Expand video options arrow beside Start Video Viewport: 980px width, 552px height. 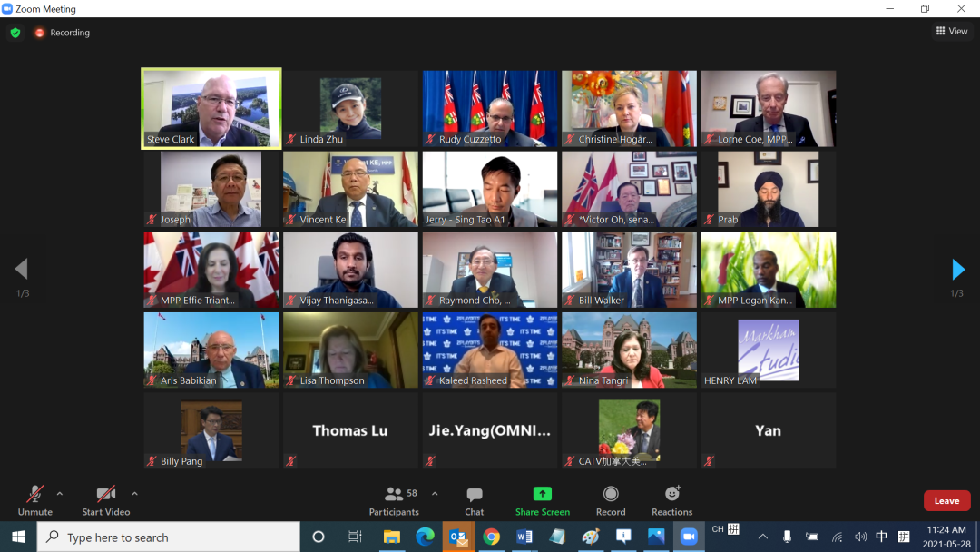coord(134,494)
